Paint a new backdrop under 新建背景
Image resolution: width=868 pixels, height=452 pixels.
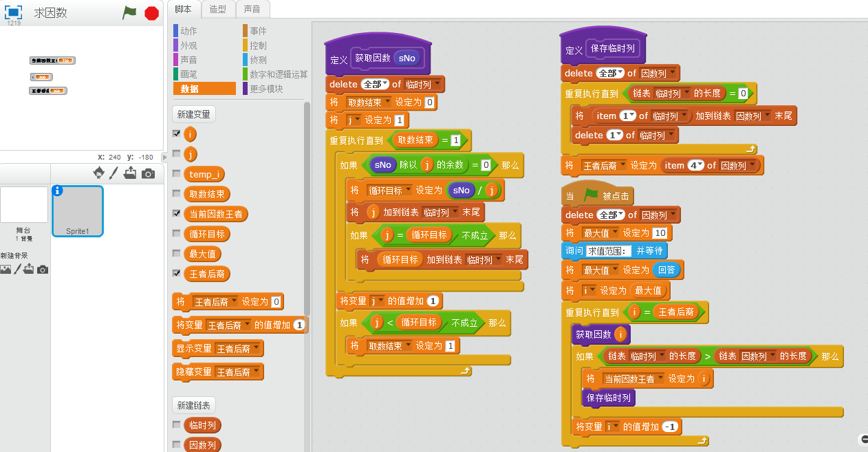click(18, 270)
